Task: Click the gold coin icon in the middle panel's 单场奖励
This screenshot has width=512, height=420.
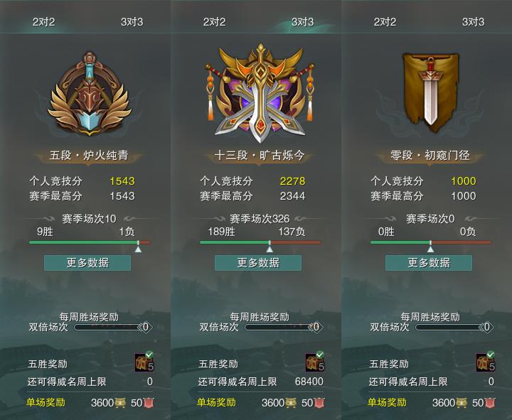Action: (x=291, y=403)
